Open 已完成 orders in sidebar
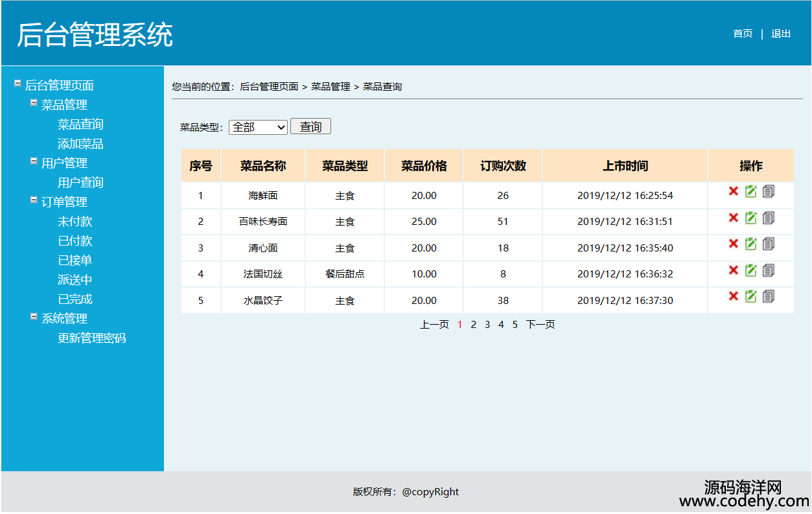812x514 pixels. [x=75, y=299]
